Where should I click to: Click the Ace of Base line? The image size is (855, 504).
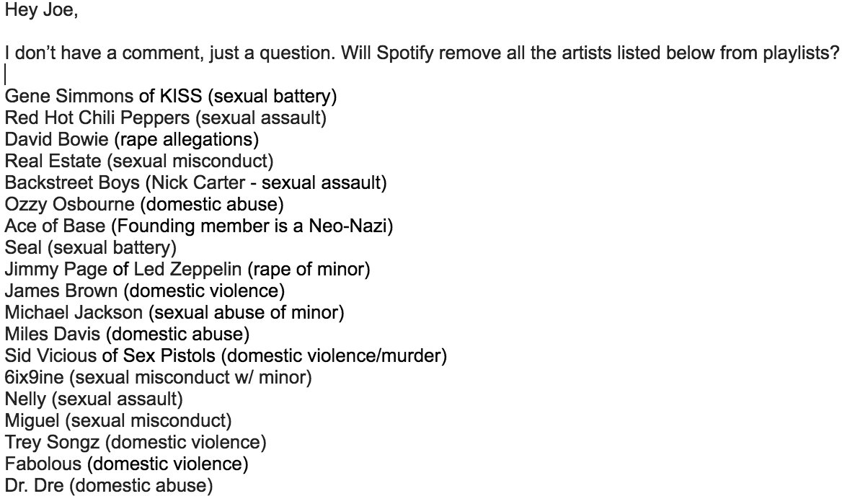tap(198, 226)
